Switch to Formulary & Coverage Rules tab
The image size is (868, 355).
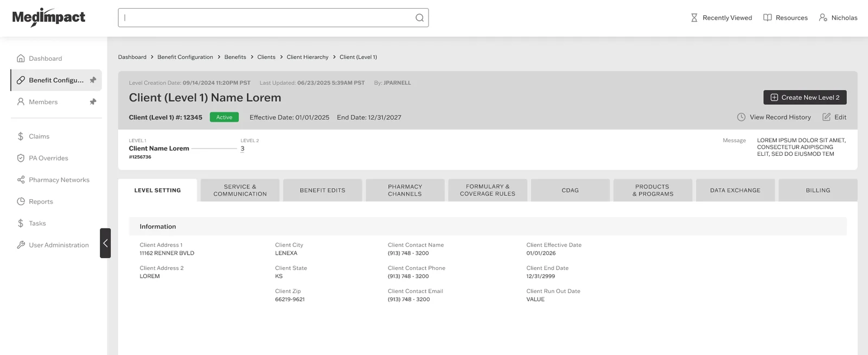[488, 191]
